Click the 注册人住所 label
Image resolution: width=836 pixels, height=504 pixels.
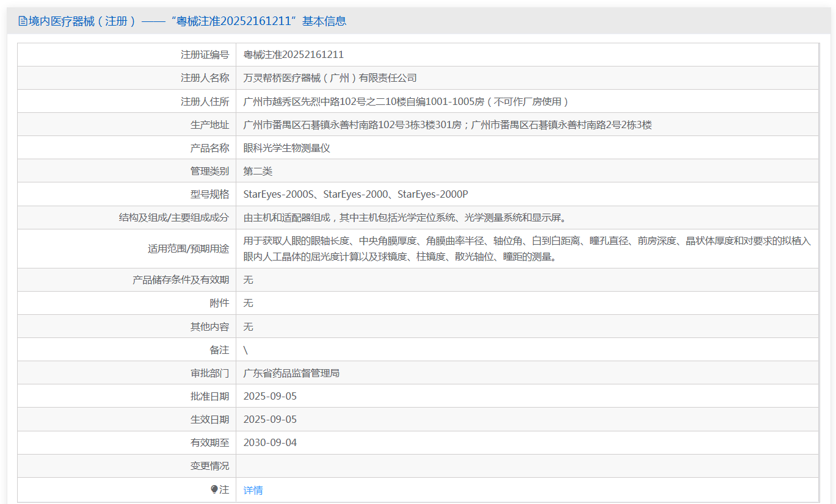tap(205, 101)
